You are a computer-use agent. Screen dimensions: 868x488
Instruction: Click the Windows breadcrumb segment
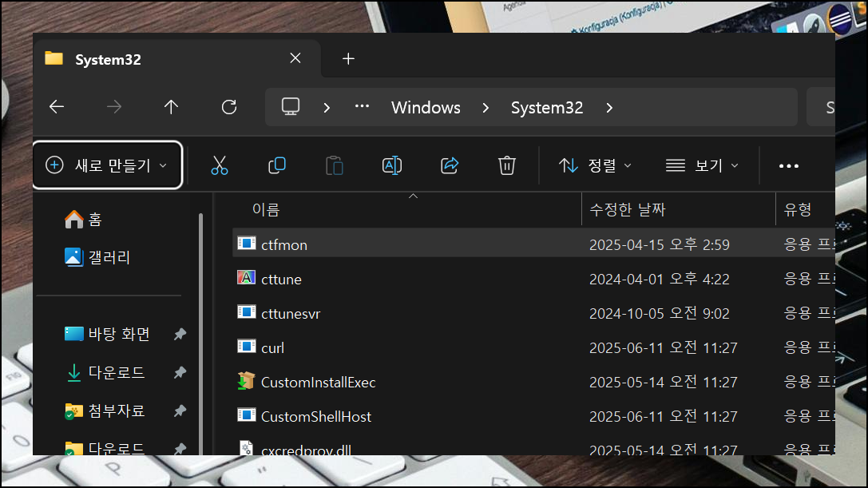pyautogui.click(x=426, y=108)
